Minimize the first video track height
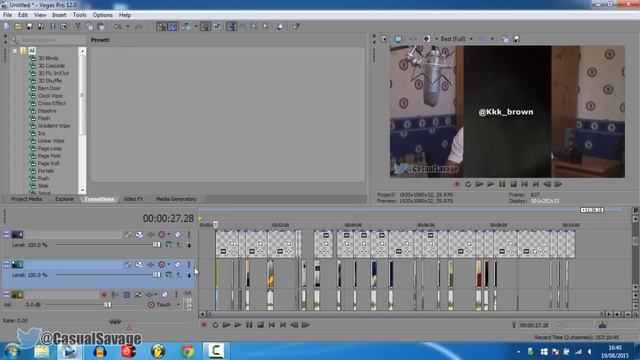 click(6, 235)
